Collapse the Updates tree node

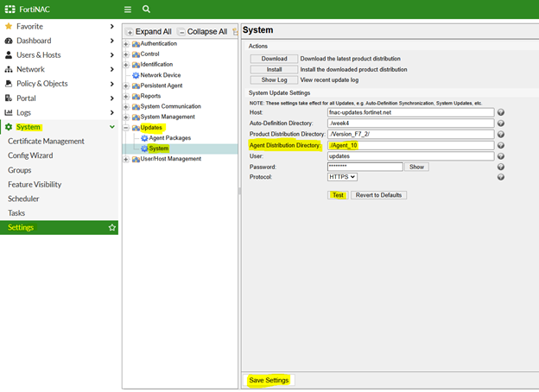click(x=126, y=128)
